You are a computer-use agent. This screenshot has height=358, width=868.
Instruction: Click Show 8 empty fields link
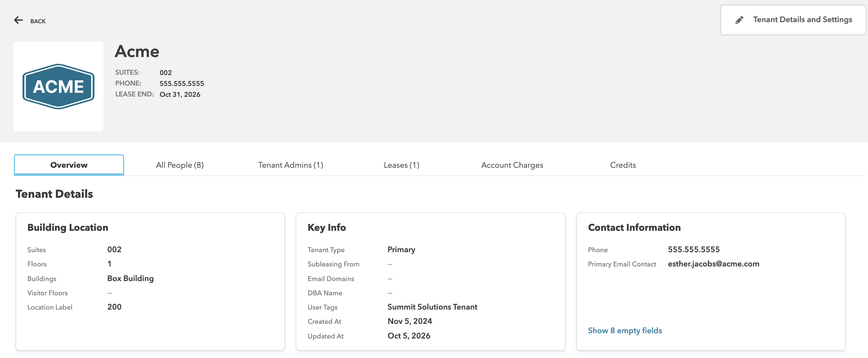point(625,331)
